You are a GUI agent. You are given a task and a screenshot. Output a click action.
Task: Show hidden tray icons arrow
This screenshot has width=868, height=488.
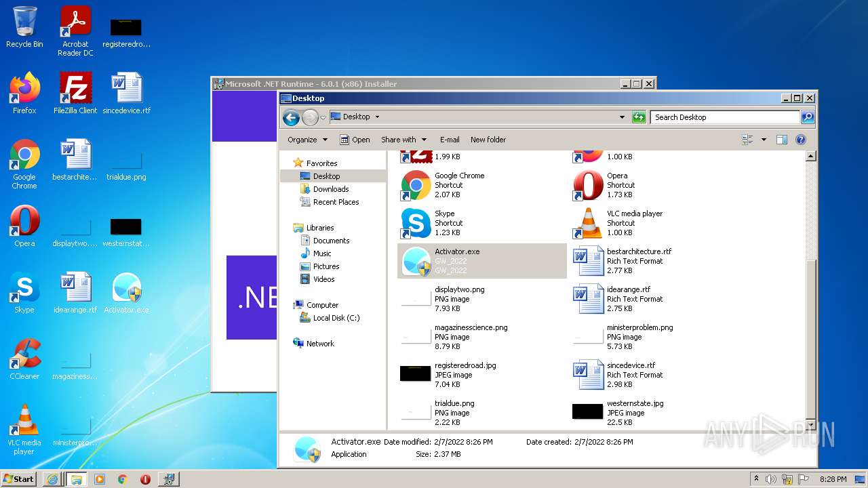tap(756, 479)
